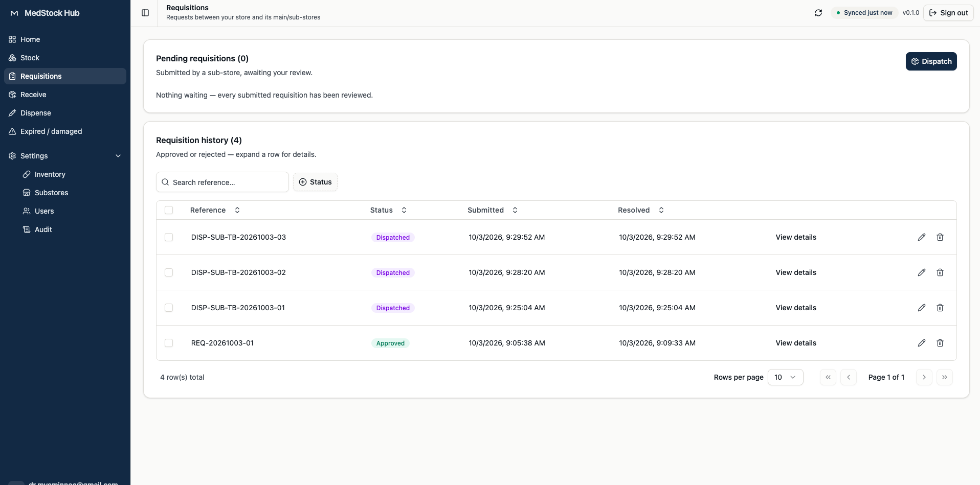Open Stock in the sidebar
This screenshot has height=485, width=980.
pos(65,58)
